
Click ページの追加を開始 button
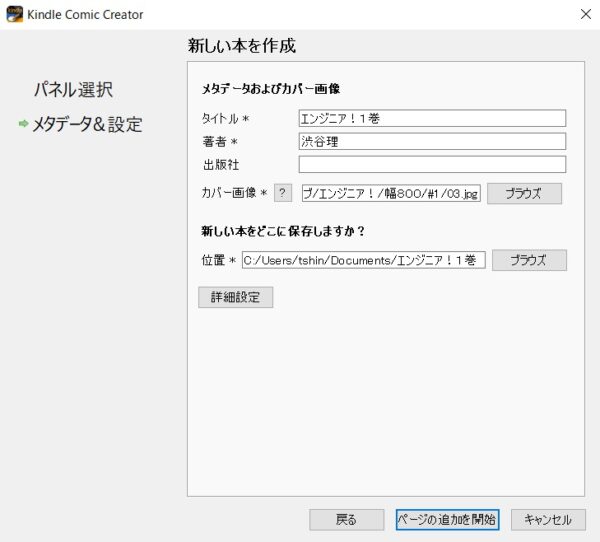click(447, 519)
